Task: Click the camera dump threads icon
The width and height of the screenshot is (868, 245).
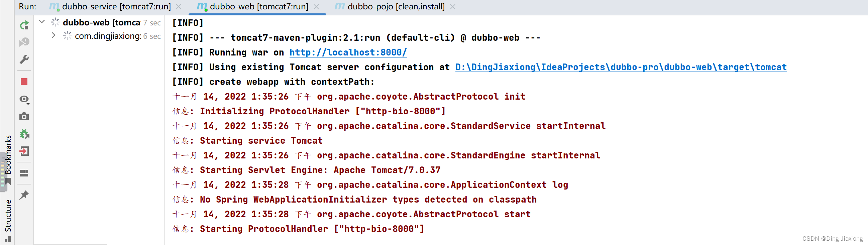Action: (x=24, y=117)
